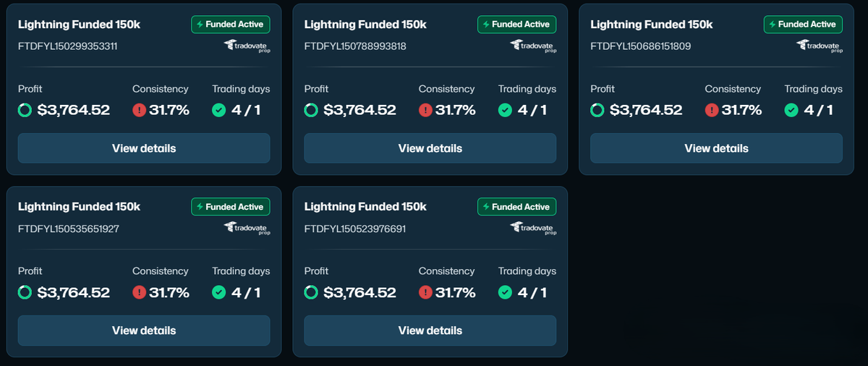The height and width of the screenshot is (366, 868).
Task: Click Tradovate prop logo on account FTDFYL150299353311
Action: (x=247, y=46)
